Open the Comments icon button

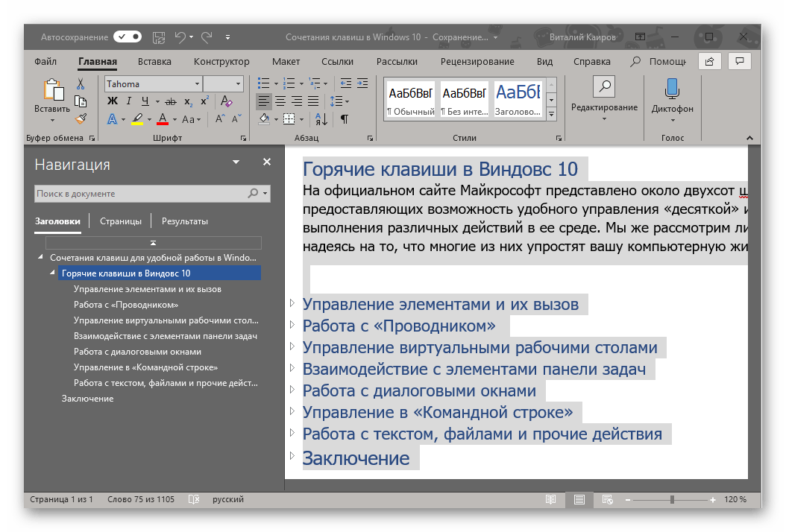coord(739,61)
